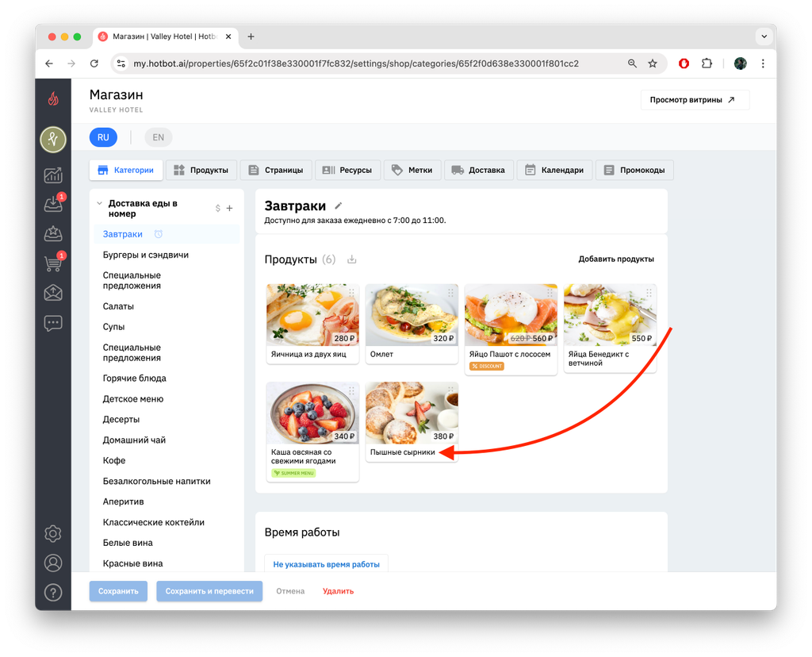Click the red Удалить button

click(338, 591)
